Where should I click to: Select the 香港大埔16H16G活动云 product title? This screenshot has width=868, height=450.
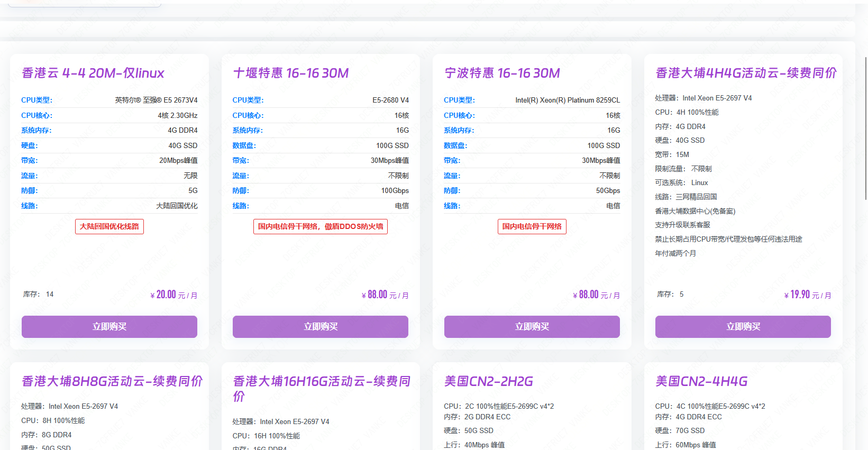tap(321, 388)
